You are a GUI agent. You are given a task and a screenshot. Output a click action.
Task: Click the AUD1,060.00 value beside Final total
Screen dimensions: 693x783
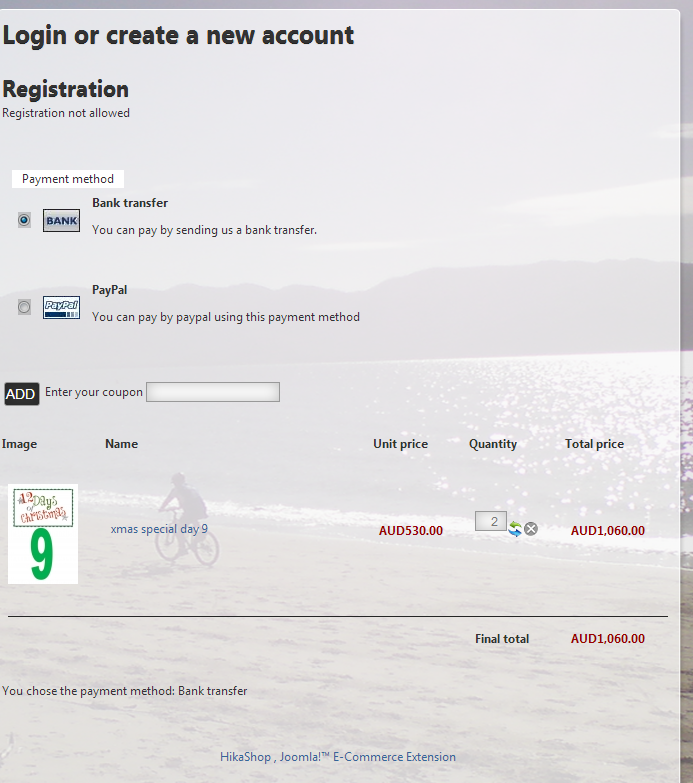click(608, 638)
